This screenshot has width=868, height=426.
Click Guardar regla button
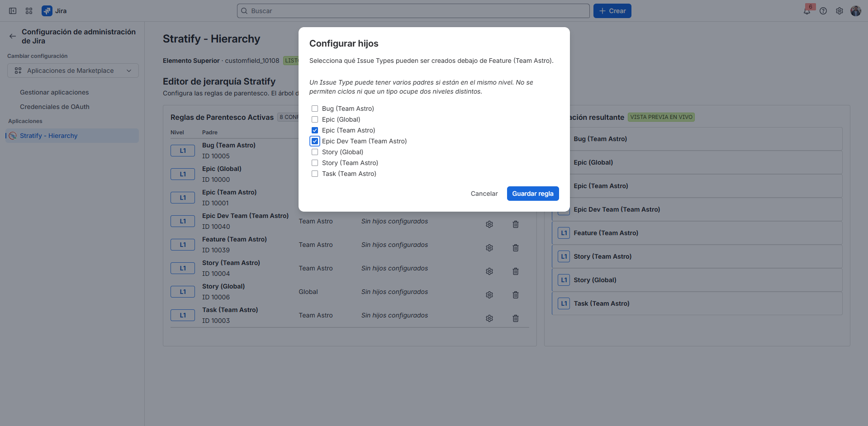[533, 194]
